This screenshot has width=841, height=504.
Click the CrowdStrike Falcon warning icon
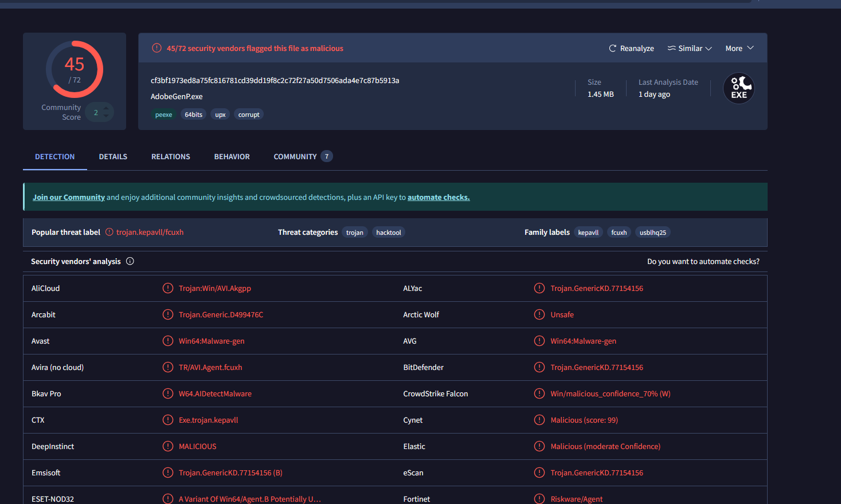click(539, 393)
